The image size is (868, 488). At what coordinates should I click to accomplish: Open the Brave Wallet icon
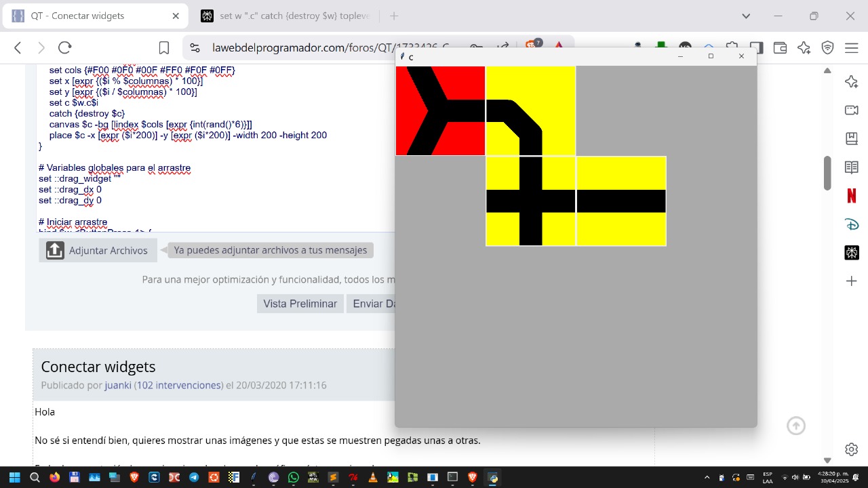point(780,47)
